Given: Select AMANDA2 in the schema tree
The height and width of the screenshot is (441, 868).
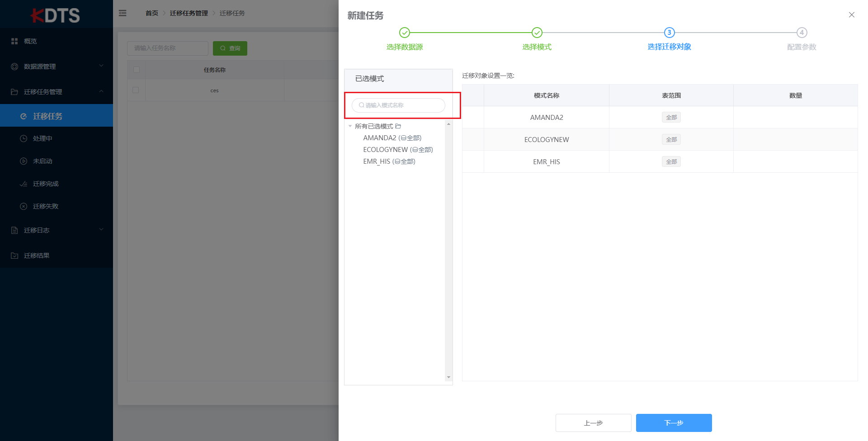Looking at the screenshot, I should click(392, 138).
